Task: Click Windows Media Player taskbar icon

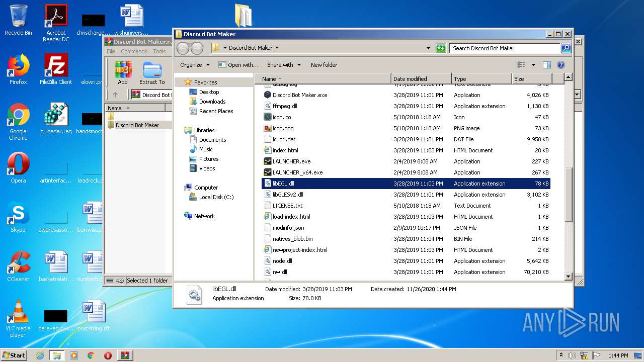Action: pyautogui.click(x=74, y=355)
